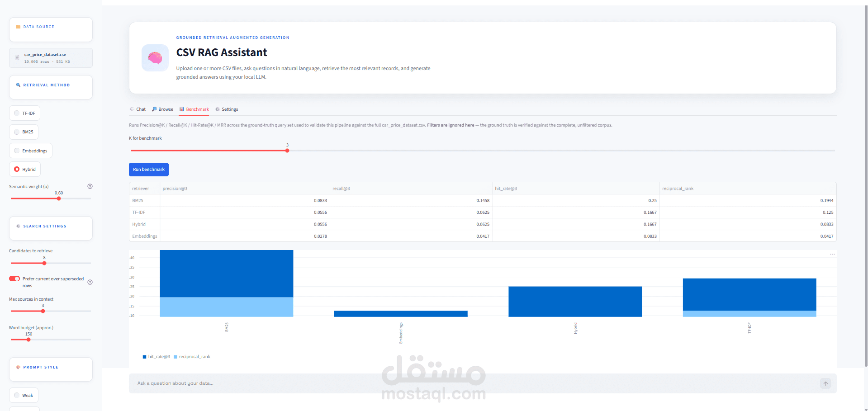Click the TF-IDF row label in the table

139,213
